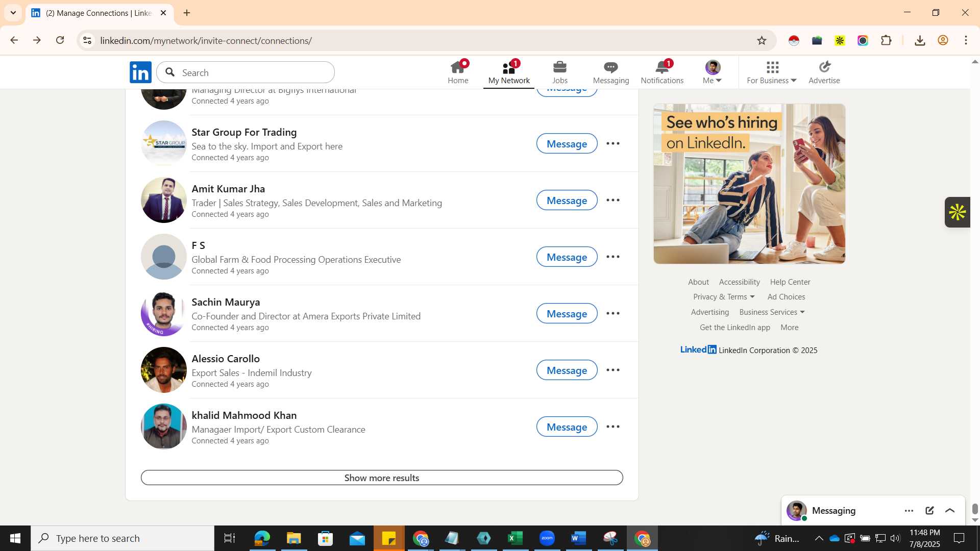Open the Home nav icon
Viewport: 980px width, 551px height.
tap(458, 72)
